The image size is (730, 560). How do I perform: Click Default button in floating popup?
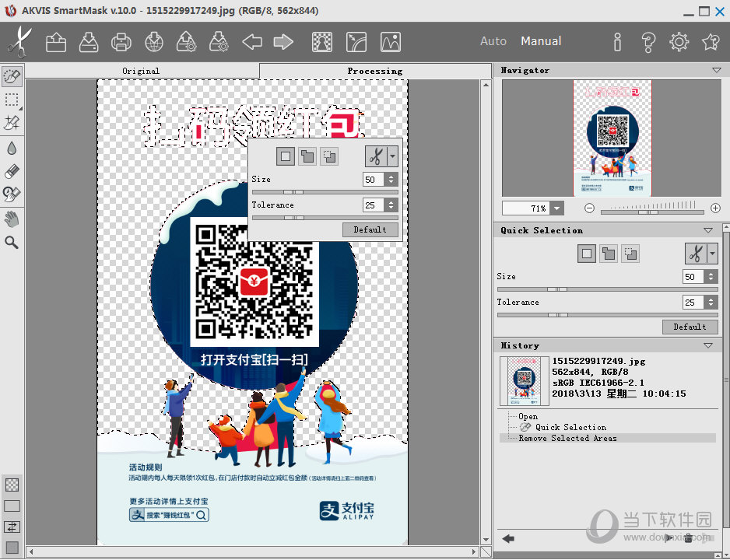click(x=370, y=229)
